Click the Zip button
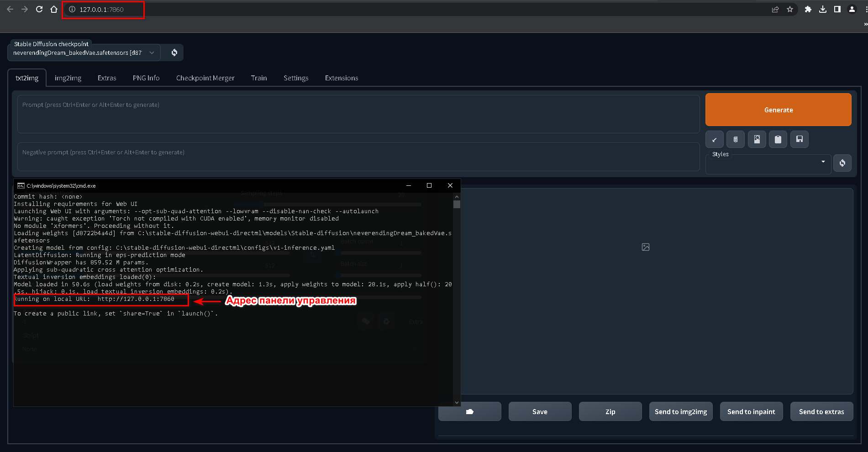Screen dimensions: 868x452 [610, 411]
